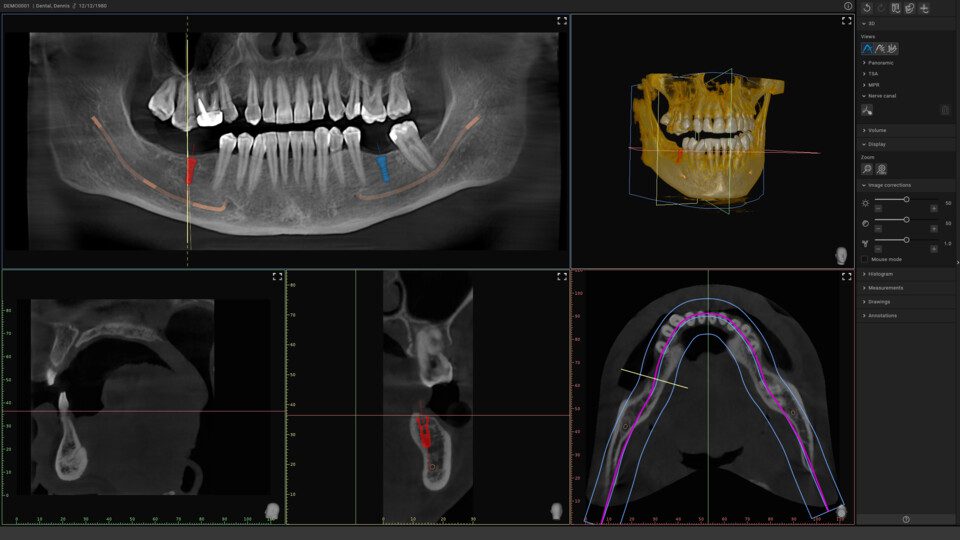Enable the Mouse mode checkbox
The width and height of the screenshot is (960, 540).
tap(865, 259)
